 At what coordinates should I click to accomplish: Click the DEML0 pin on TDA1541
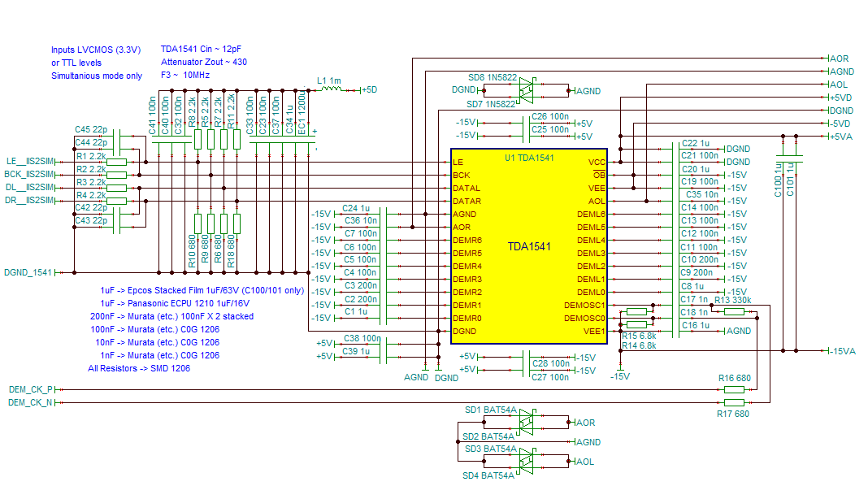click(591, 293)
